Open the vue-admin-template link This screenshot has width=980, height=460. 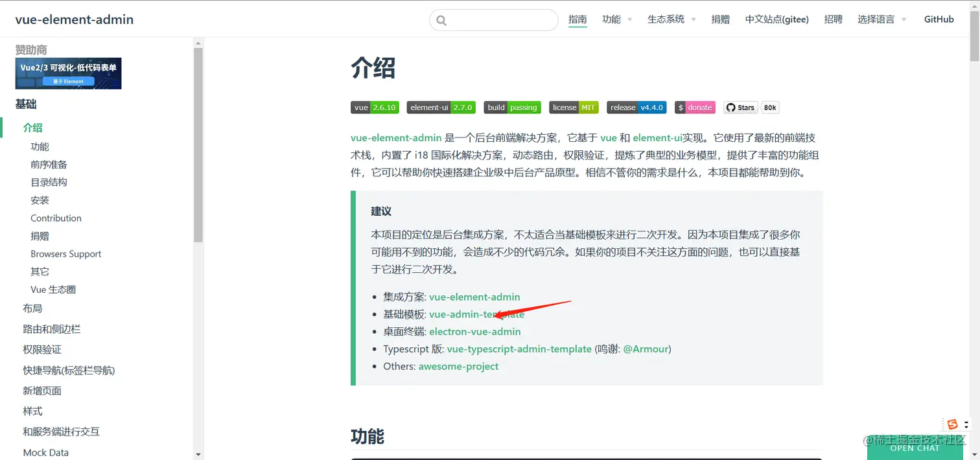476,314
